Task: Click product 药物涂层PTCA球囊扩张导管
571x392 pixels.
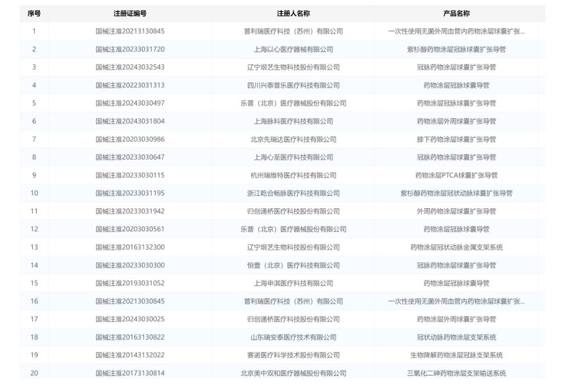Action: coord(456,175)
